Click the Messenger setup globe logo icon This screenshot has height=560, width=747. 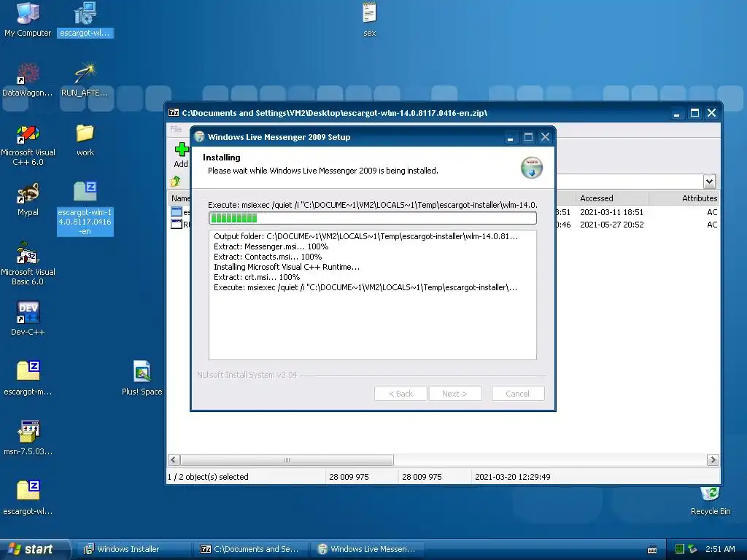[532, 168]
